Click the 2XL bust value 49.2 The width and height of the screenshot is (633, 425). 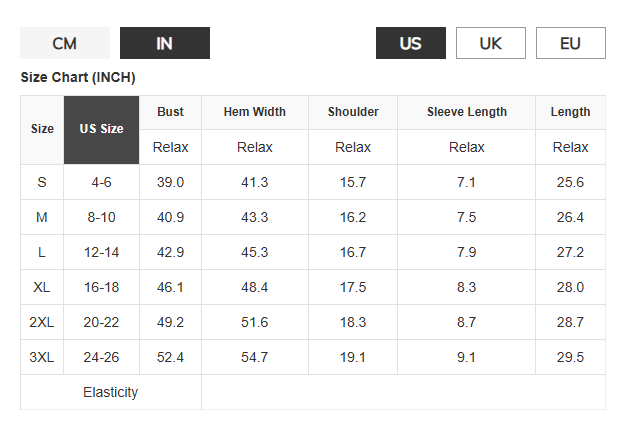pyautogui.click(x=170, y=322)
